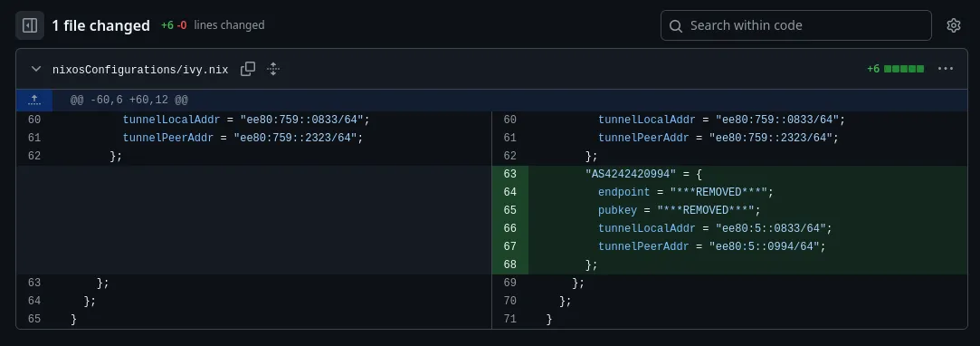Click the "ee80:5::0994/64" tunnelPeerAddr value
The image size is (980, 346).
(765, 246)
